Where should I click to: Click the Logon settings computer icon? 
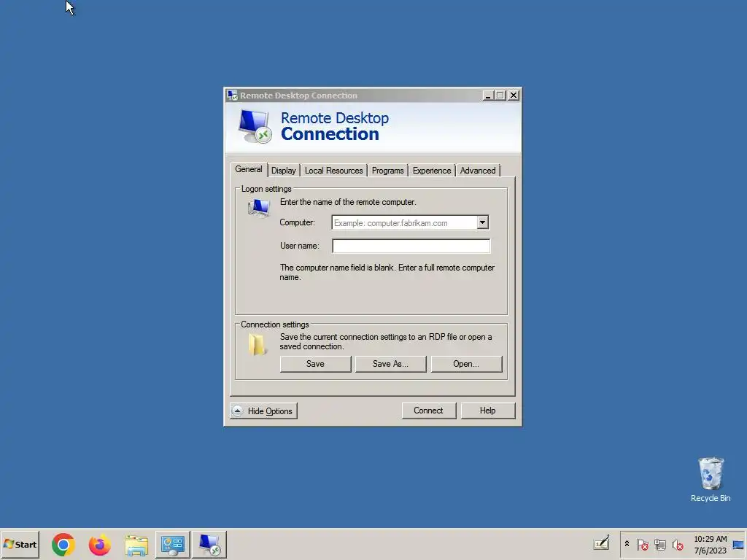click(x=259, y=208)
